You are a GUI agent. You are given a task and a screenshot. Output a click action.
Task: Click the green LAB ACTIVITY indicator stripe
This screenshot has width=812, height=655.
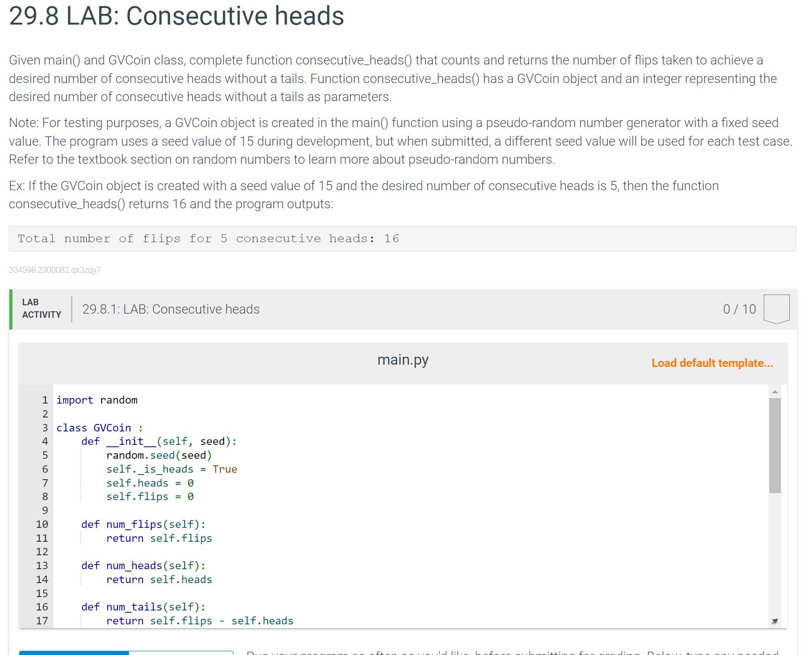(10, 308)
